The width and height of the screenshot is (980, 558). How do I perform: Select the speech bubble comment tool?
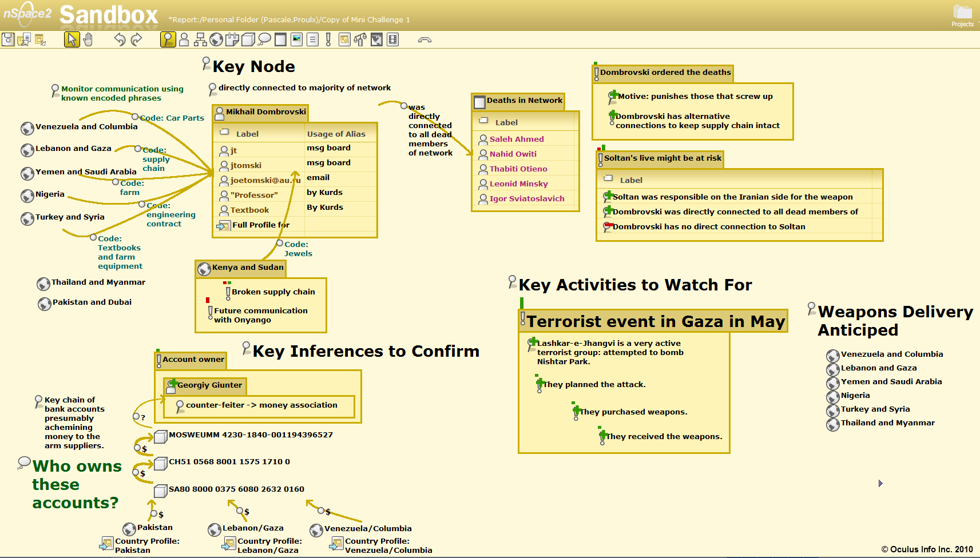(x=264, y=39)
